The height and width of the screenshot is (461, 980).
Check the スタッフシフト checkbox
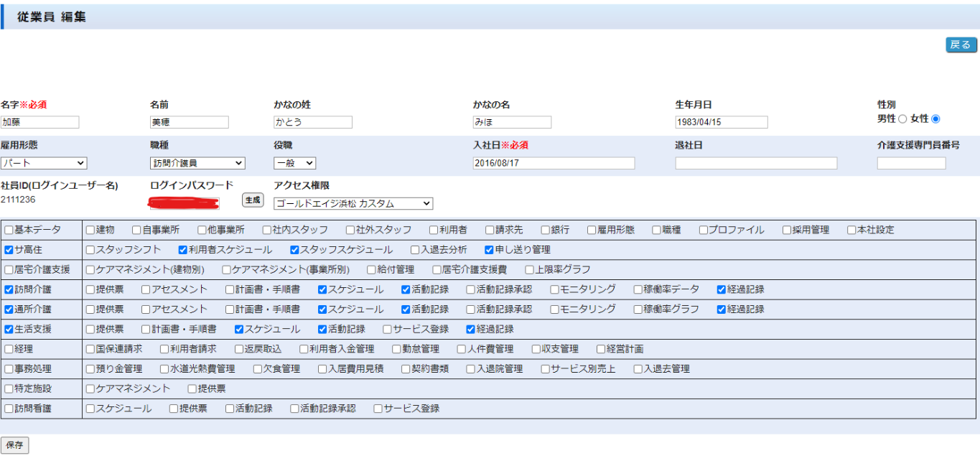coord(90,251)
